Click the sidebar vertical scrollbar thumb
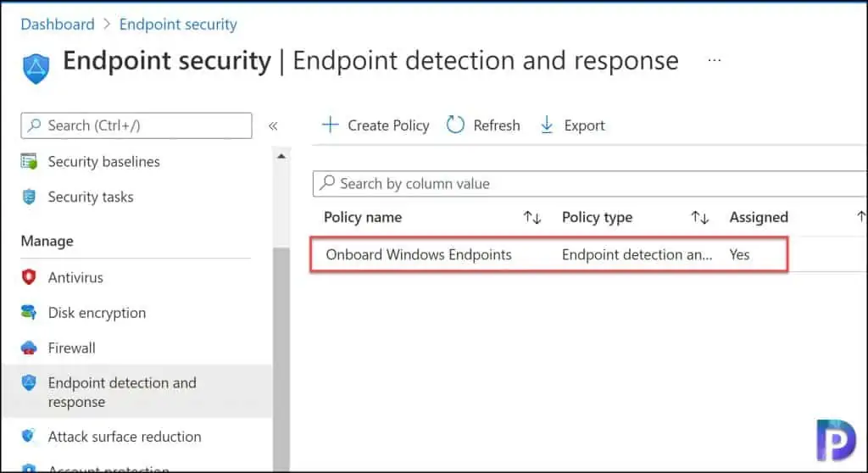This screenshot has height=473, width=868. 281,359
